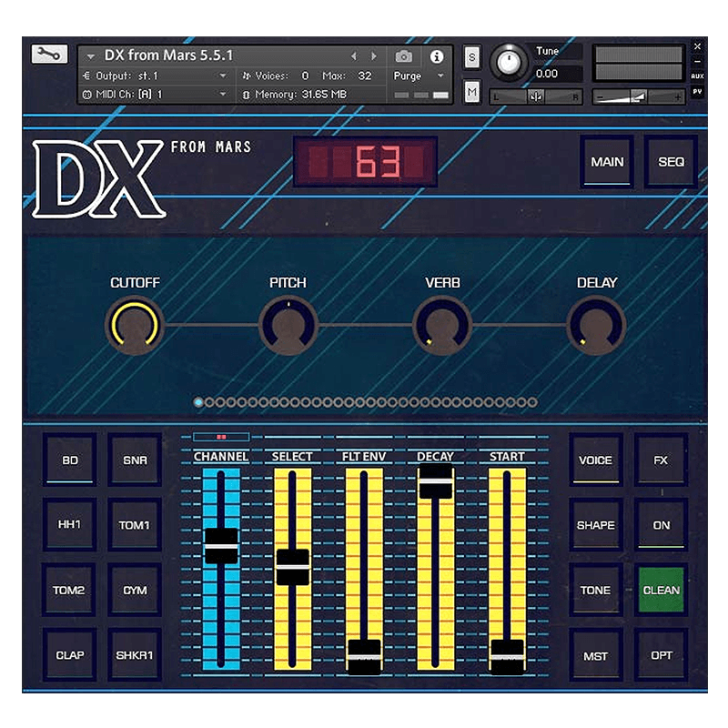The width and height of the screenshot is (728, 728).
Task: Click the SELECT fader handle
Action: point(292,567)
